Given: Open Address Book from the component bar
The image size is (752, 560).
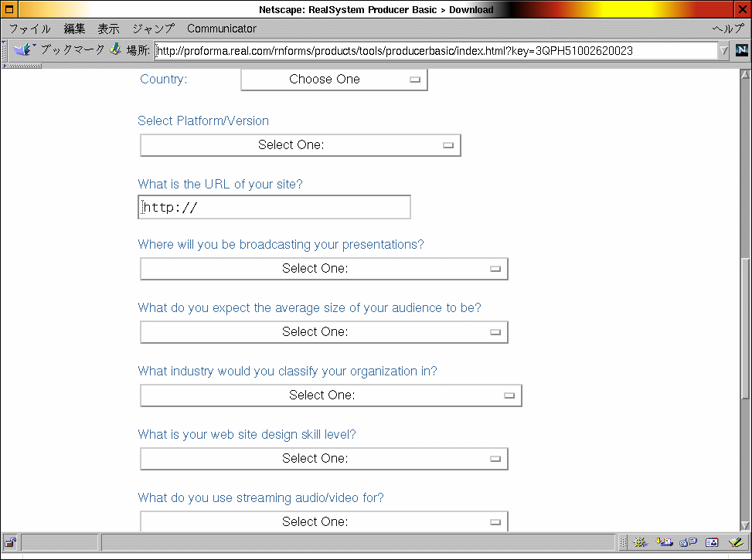Looking at the screenshot, I should click(x=712, y=542).
